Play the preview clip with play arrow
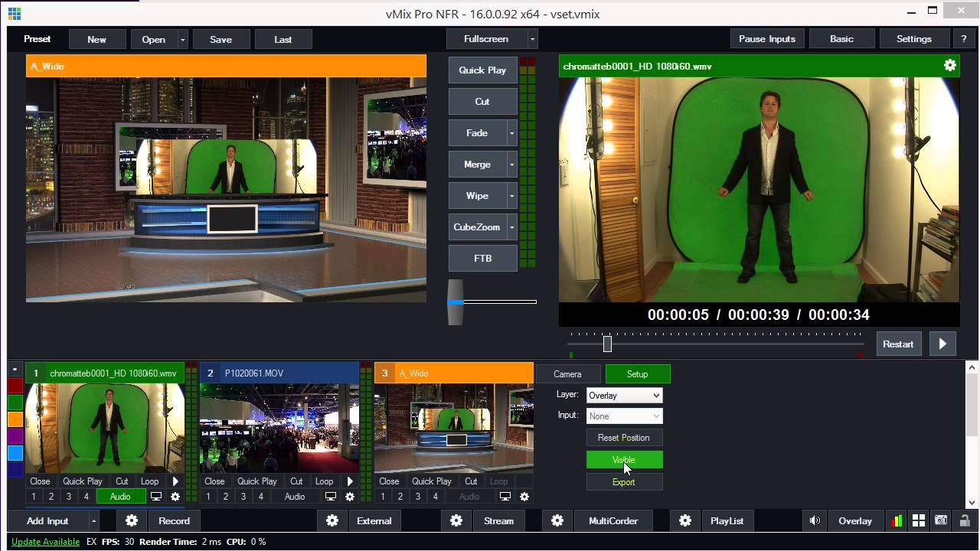This screenshot has height=551, width=980. point(942,344)
